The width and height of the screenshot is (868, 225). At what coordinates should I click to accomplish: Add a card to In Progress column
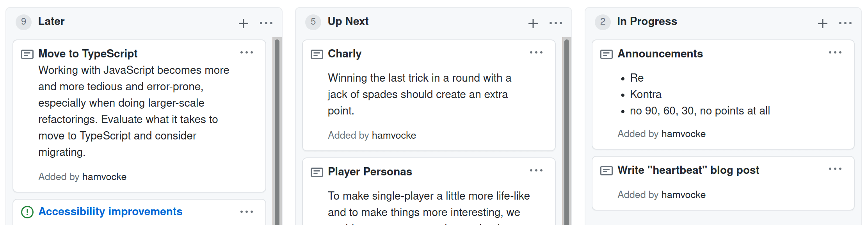[823, 23]
